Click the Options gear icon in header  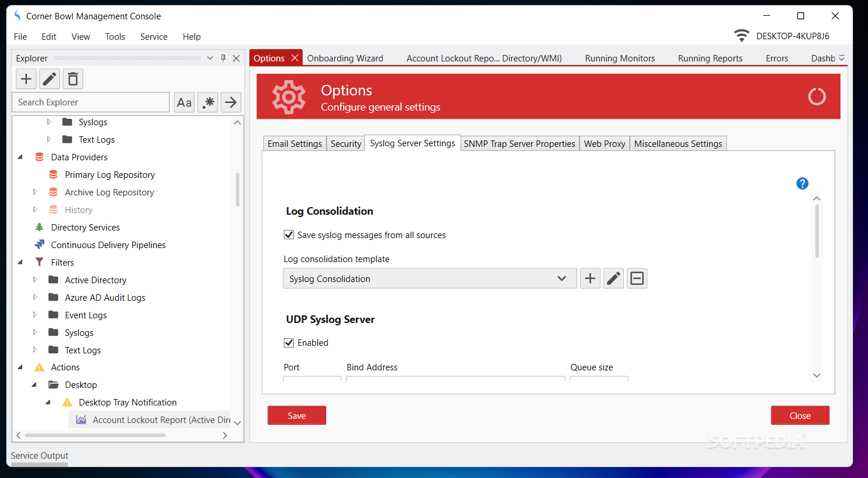[289, 97]
